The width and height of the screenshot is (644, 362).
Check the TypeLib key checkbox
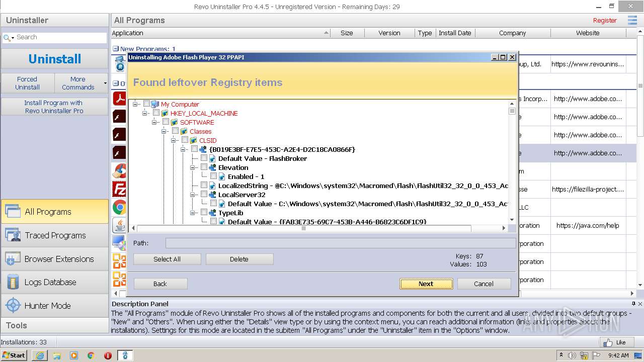[x=204, y=213]
